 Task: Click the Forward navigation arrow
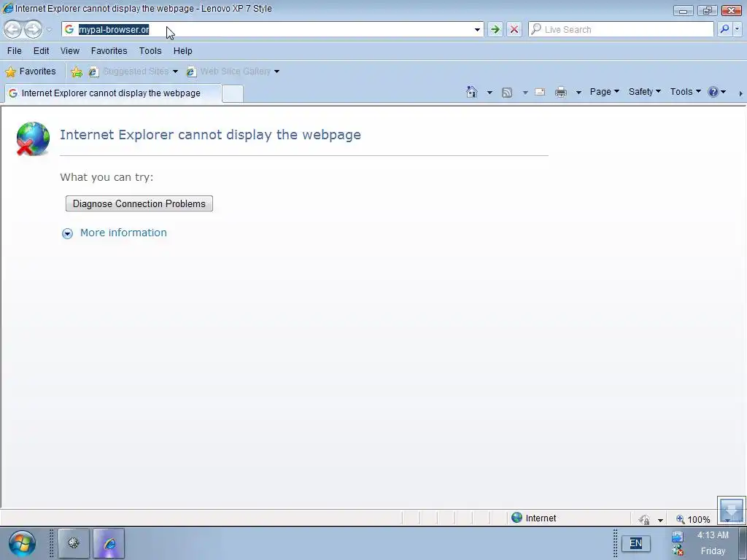point(33,29)
